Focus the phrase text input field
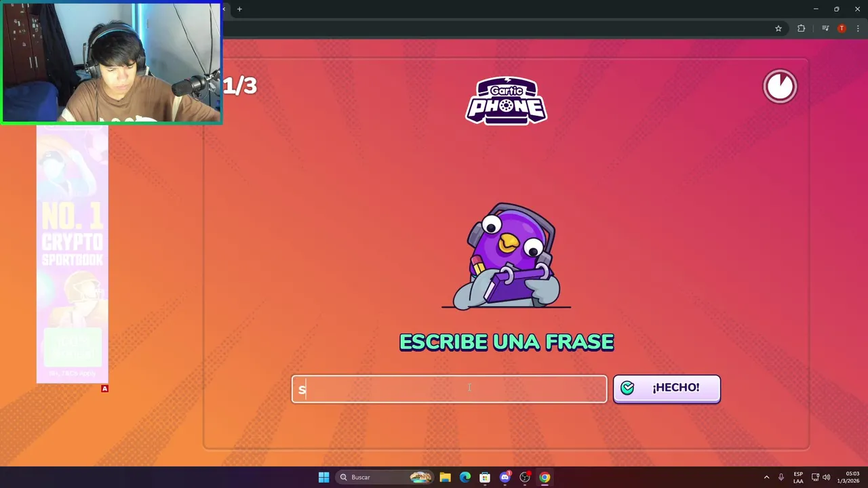The image size is (868, 488). pyautogui.click(x=449, y=389)
